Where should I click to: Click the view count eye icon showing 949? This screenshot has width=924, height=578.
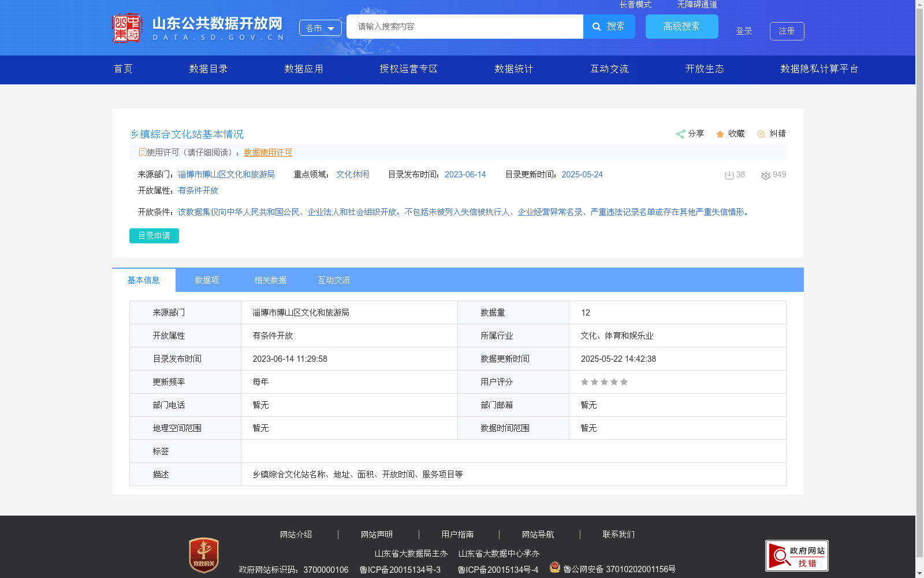pos(765,175)
